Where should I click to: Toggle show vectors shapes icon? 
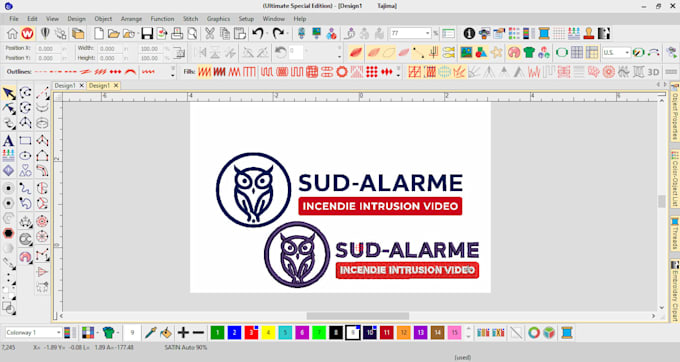(481, 52)
